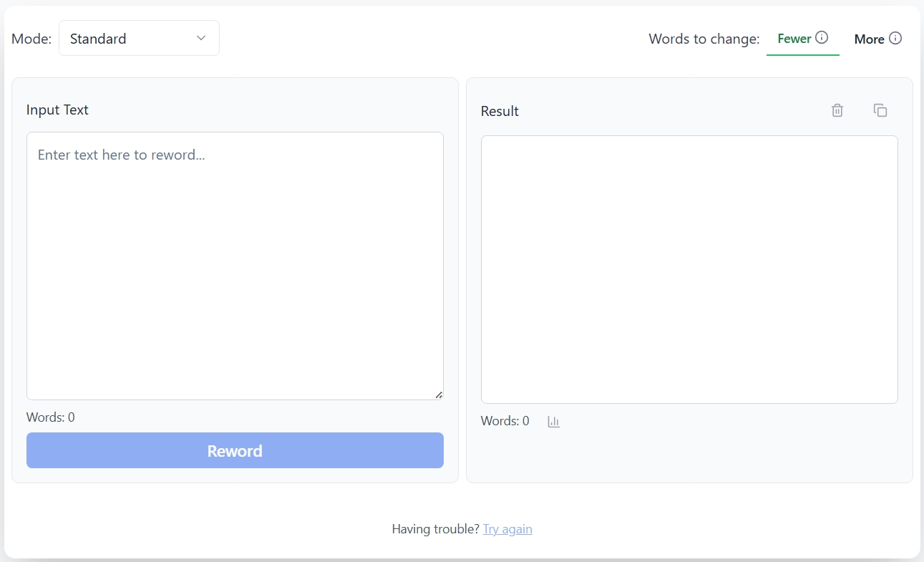Choose a different rewording mode

139,37
